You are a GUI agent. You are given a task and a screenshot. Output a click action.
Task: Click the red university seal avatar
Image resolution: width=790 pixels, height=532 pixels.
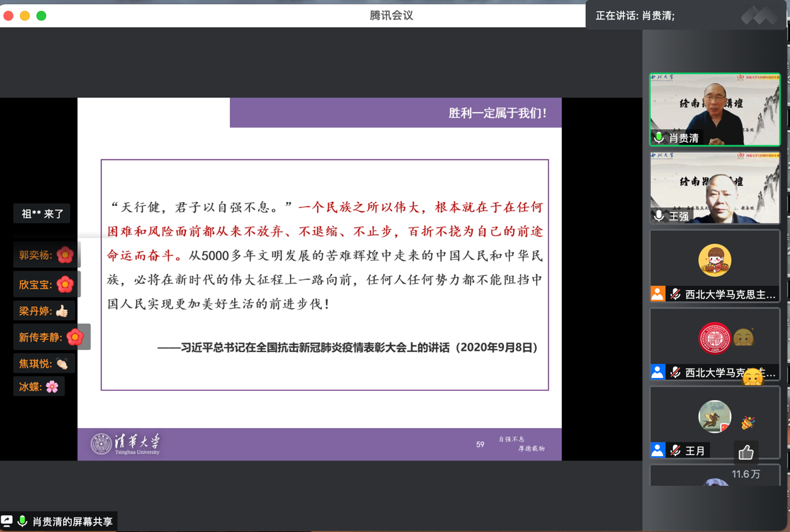pos(714,338)
